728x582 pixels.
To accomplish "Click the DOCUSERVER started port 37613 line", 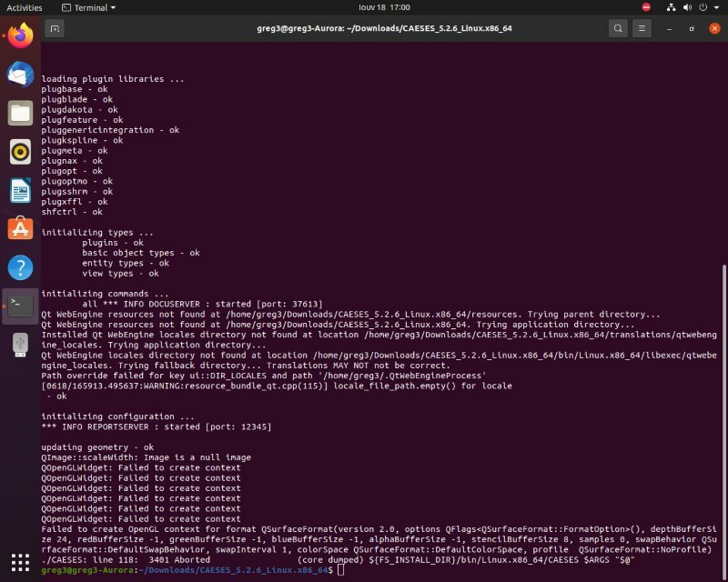I will (202, 304).
